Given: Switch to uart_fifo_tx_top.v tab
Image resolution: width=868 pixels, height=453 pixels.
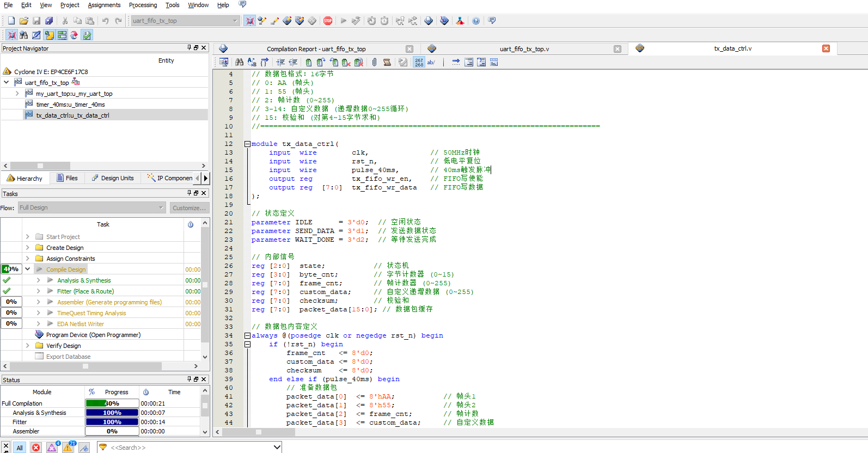Looking at the screenshot, I should coord(524,49).
